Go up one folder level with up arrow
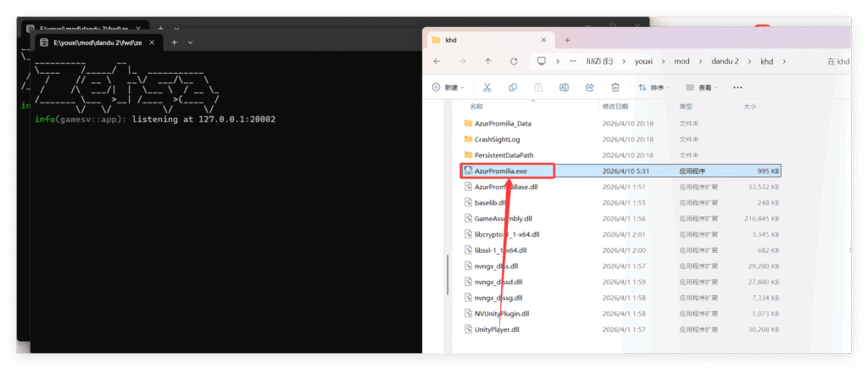 488,61
